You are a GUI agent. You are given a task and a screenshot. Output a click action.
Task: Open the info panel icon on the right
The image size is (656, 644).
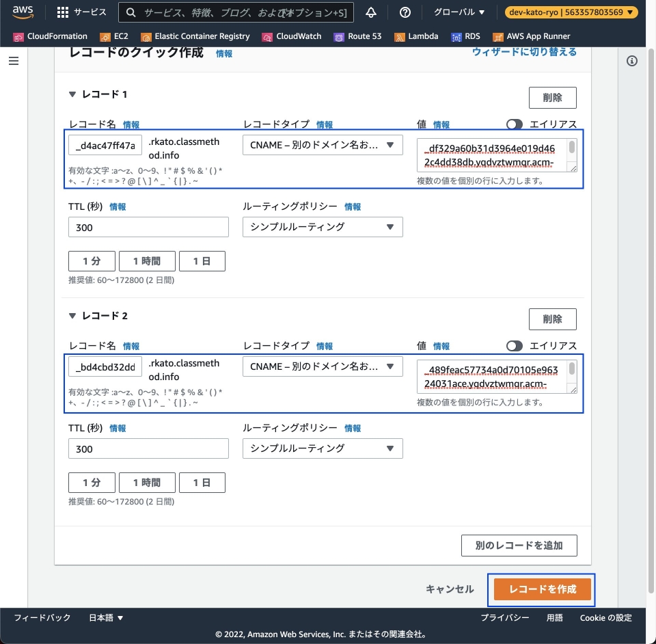coord(632,60)
